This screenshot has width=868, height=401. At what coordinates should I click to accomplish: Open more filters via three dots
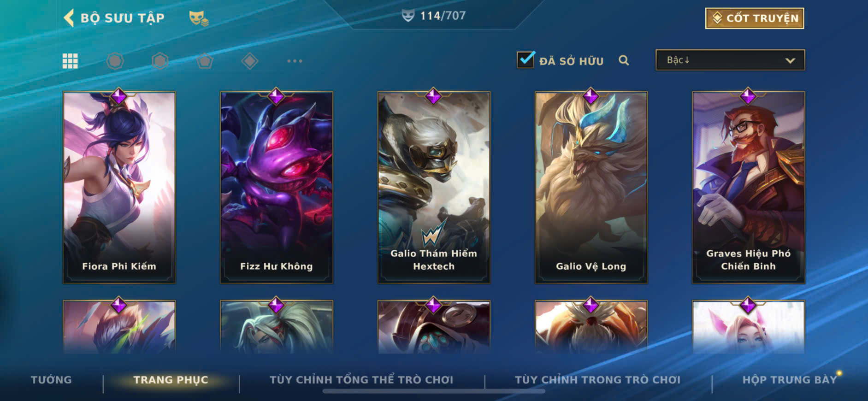(x=295, y=61)
